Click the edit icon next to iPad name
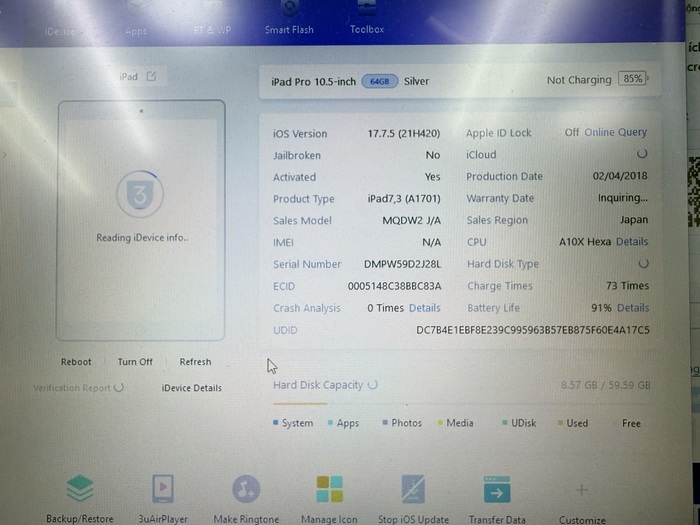The height and width of the screenshot is (525, 700). [151, 76]
